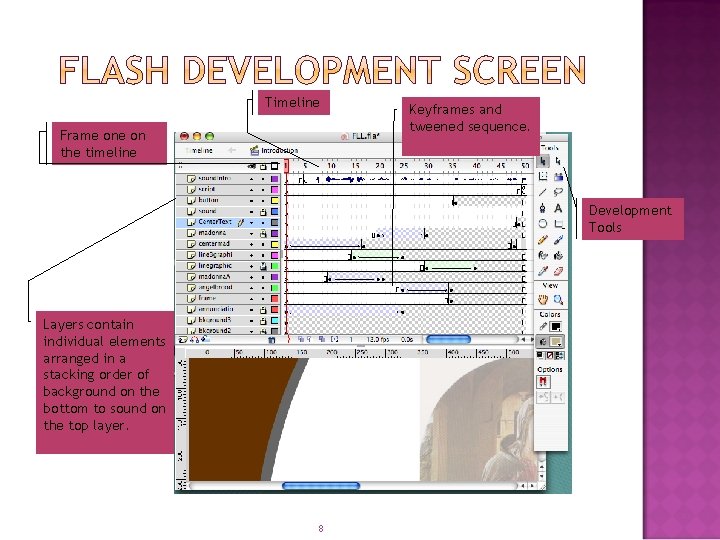Select the bkground2 layer
This screenshot has width=720, height=540.
pyautogui.click(x=228, y=331)
